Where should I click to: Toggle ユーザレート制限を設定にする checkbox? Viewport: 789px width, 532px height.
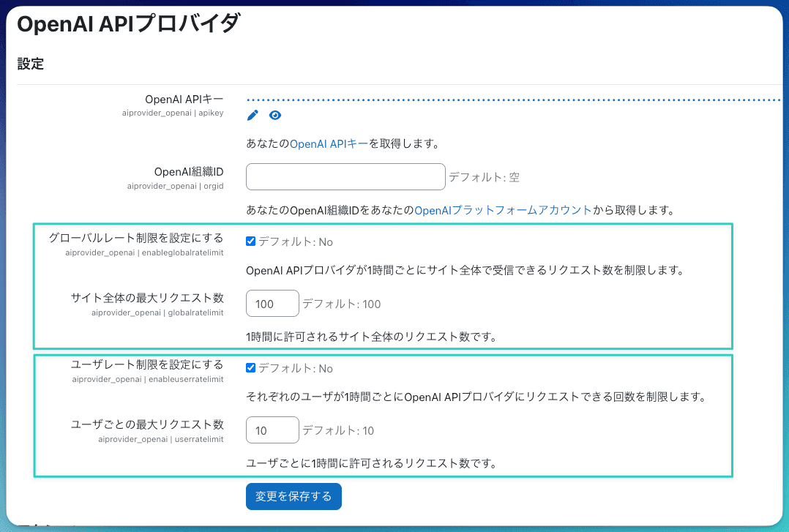250,368
